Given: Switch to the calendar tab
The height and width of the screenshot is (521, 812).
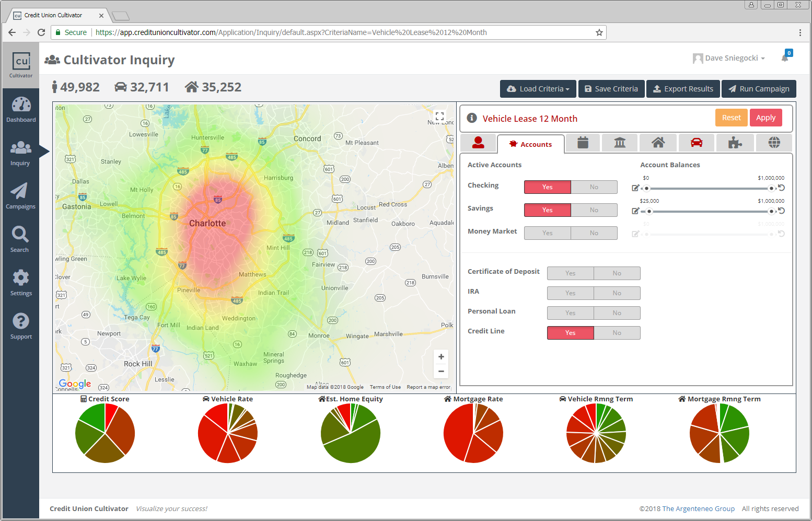Looking at the screenshot, I should coord(583,142).
